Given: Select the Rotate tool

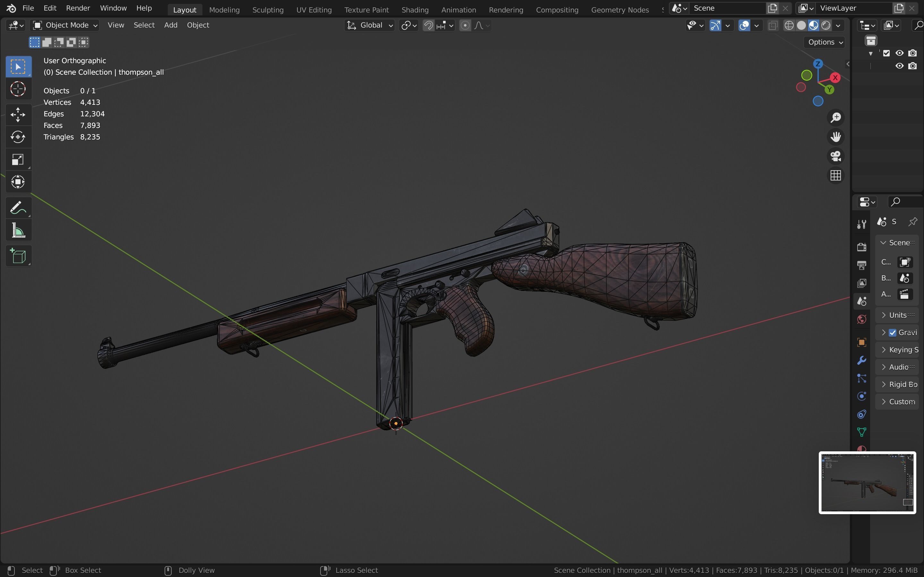Looking at the screenshot, I should 18,137.
